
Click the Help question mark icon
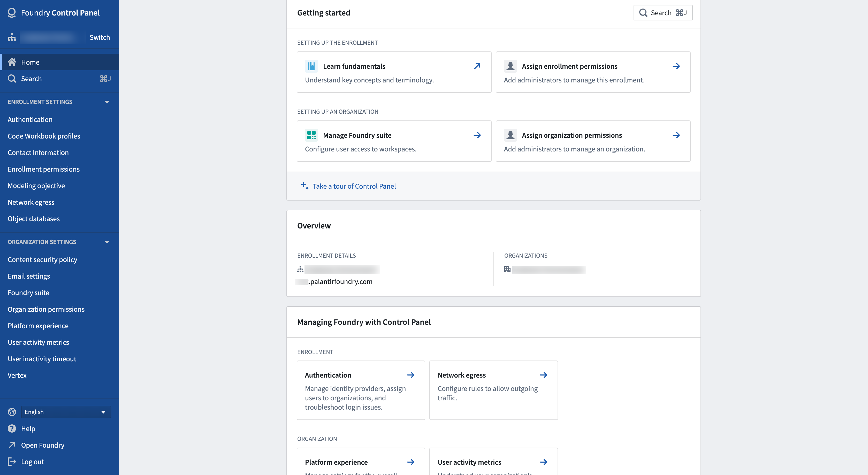(12, 428)
